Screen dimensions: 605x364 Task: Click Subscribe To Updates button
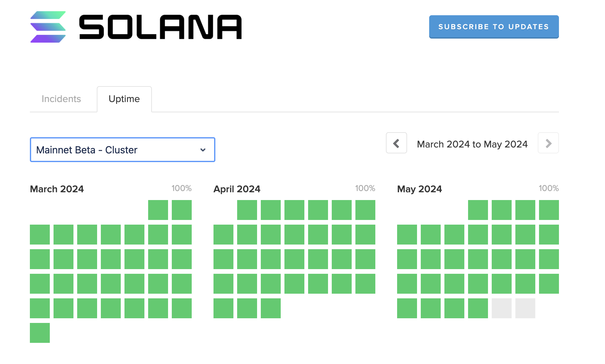(x=494, y=27)
